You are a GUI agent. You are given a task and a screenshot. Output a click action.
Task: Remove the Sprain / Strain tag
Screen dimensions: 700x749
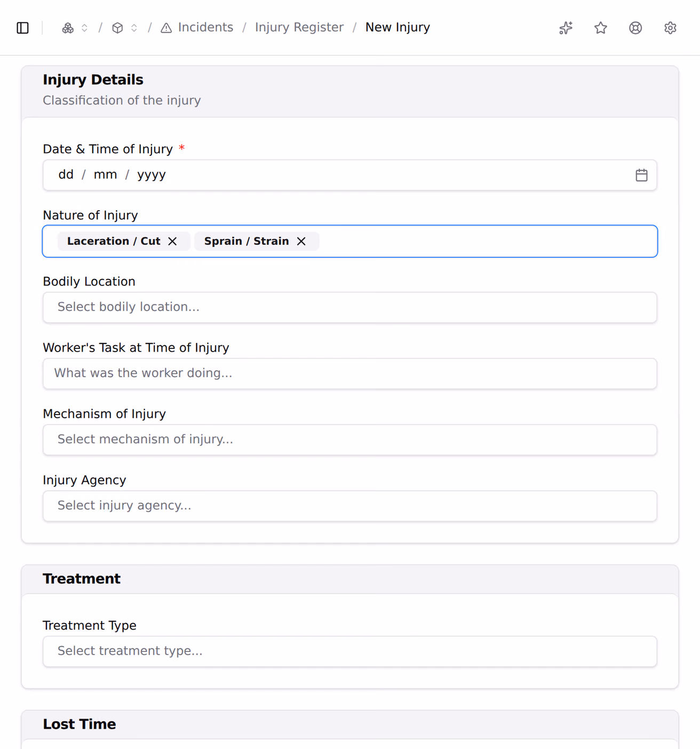(301, 241)
